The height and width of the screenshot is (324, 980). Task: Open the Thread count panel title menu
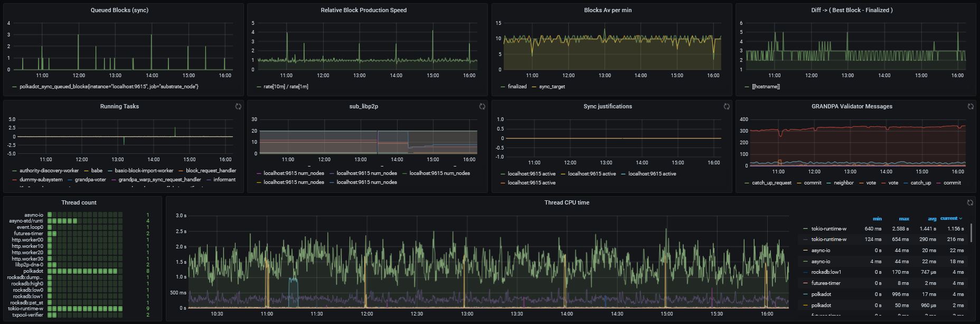pos(79,202)
